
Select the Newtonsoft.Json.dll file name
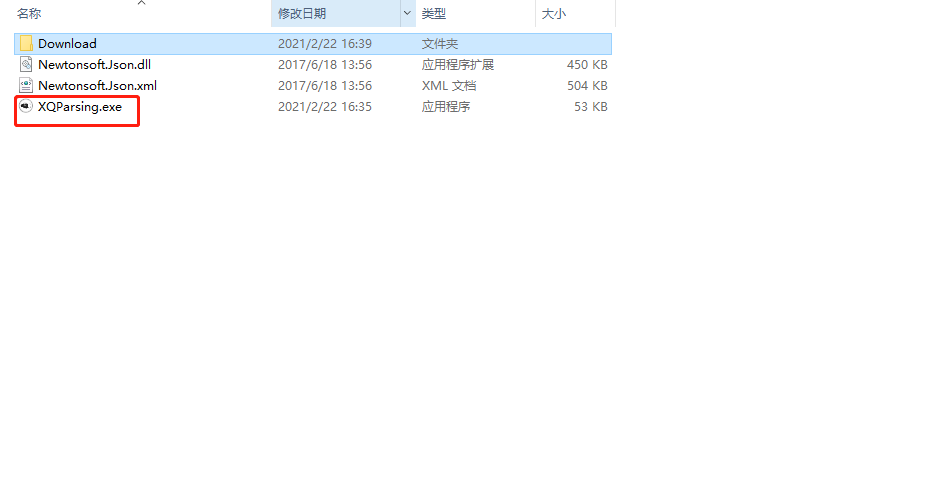click(x=94, y=65)
